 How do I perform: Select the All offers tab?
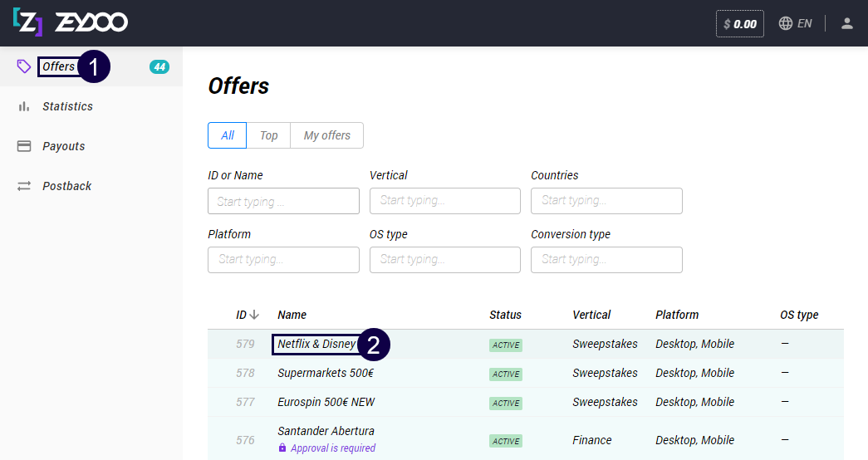click(x=227, y=135)
